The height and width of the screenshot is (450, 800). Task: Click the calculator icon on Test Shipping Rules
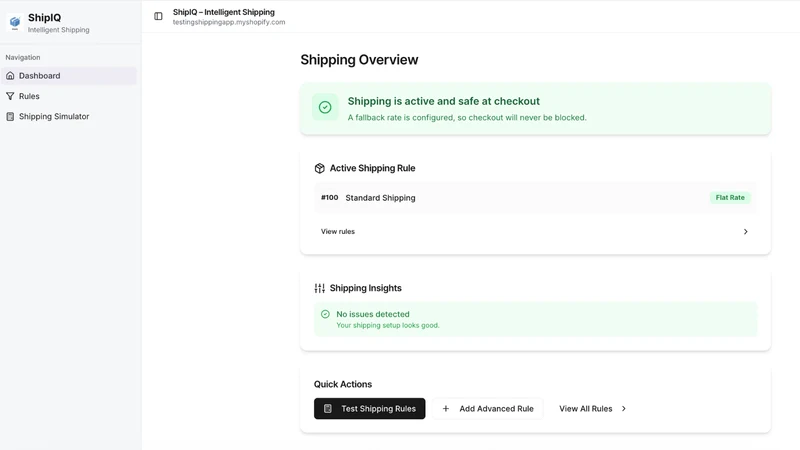328,409
